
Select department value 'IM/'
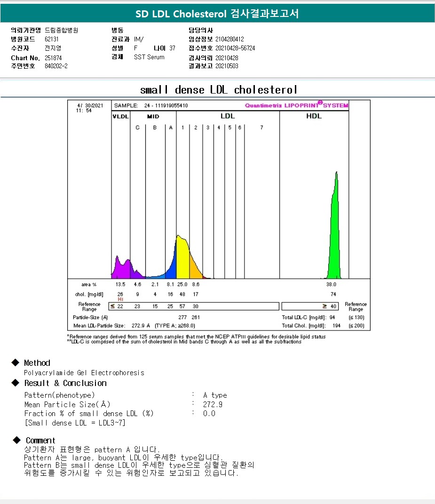(x=139, y=39)
